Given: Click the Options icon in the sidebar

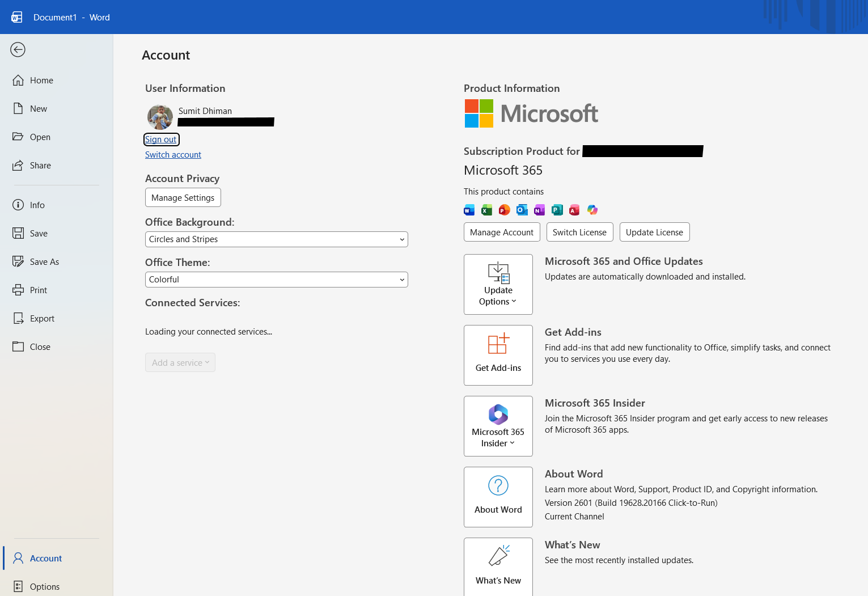Looking at the screenshot, I should (18, 586).
